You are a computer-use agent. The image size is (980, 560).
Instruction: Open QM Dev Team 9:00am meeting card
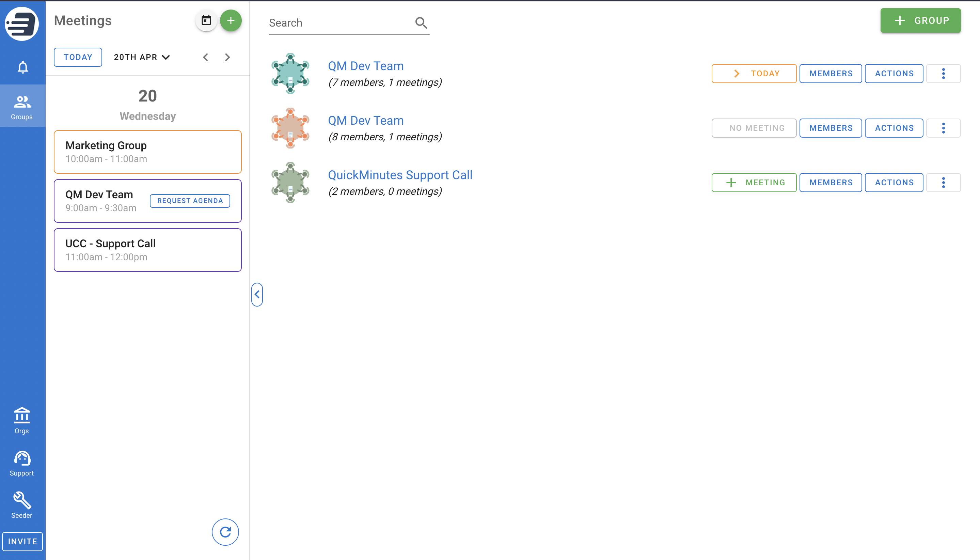[x=148, y=201]
